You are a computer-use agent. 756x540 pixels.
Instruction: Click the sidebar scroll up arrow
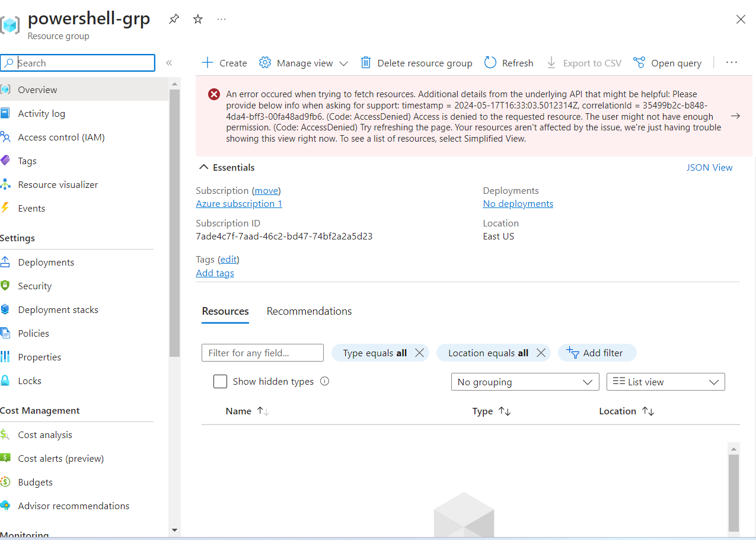(x=174, y=83)
